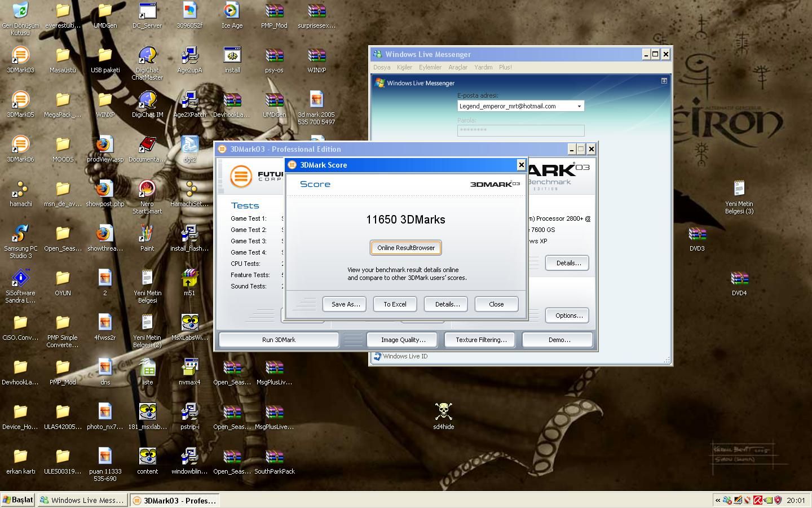Open the Kişiler menu in Messenger
The width and height of the screenshot is (812, 508).
(404, 67)
